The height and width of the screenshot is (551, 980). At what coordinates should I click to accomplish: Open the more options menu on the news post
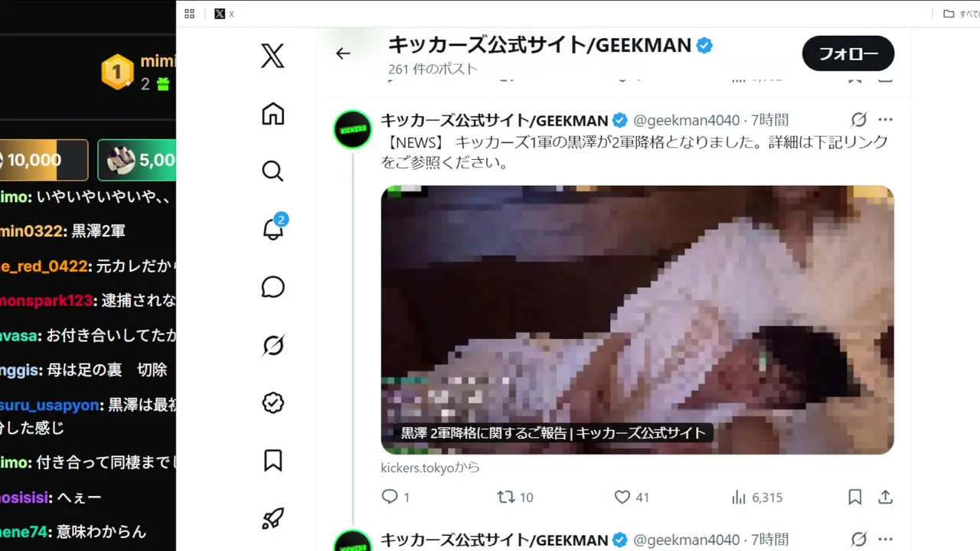[x=886, y=119]
